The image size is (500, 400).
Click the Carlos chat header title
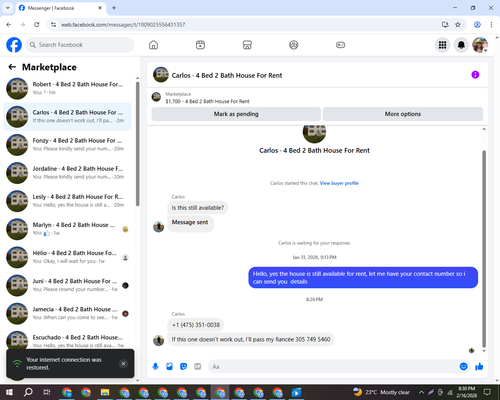pos(227,75)
